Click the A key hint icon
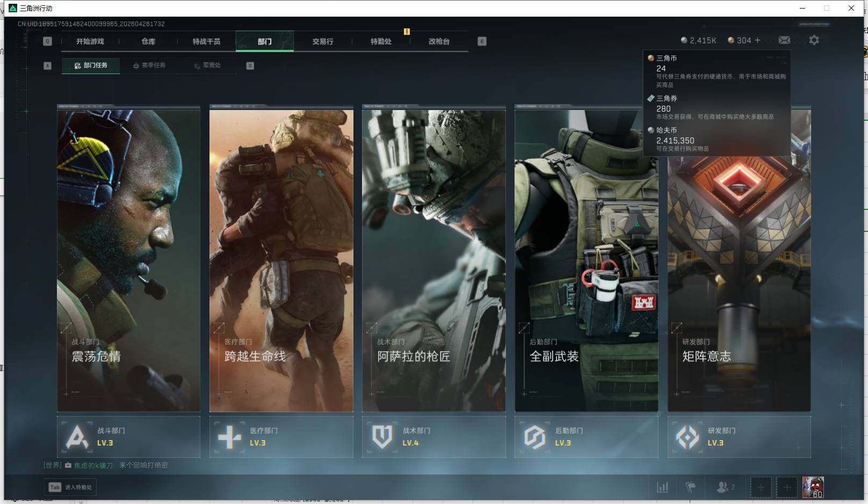This screenshot has height=504, width=868. (47, 65)
